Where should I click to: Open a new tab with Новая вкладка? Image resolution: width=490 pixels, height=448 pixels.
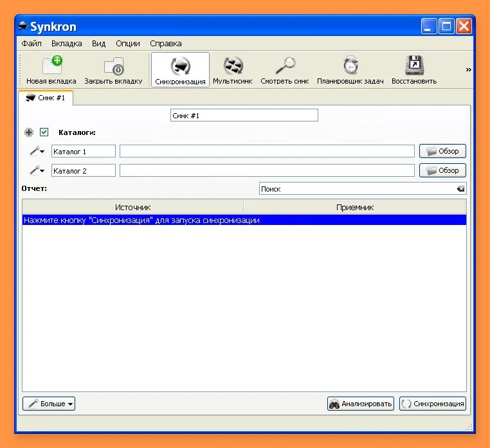tap(51, 70)
